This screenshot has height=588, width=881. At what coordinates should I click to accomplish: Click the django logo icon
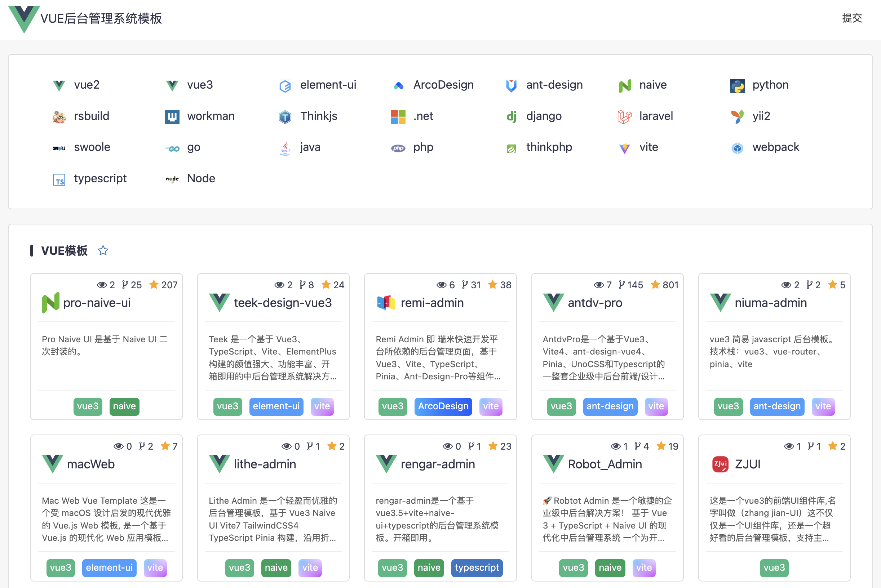pos(511,117)
